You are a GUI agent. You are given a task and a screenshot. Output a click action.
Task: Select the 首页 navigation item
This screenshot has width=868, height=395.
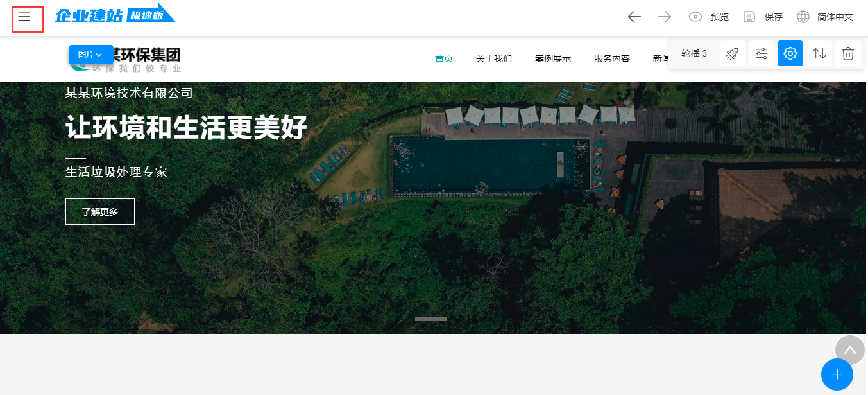click(x=444, y=58)
